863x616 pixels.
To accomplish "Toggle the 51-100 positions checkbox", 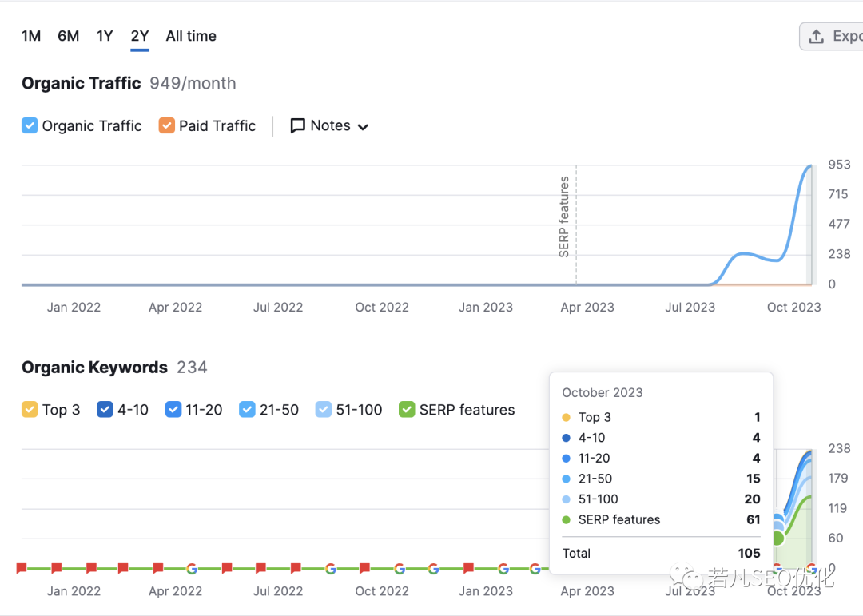I will (x=324, y=410).
